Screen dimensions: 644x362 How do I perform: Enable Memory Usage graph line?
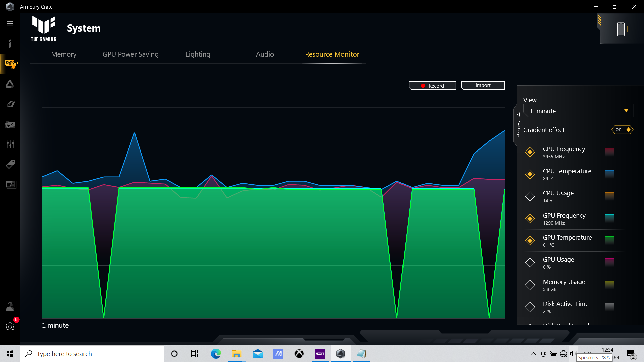coord(530,285)
